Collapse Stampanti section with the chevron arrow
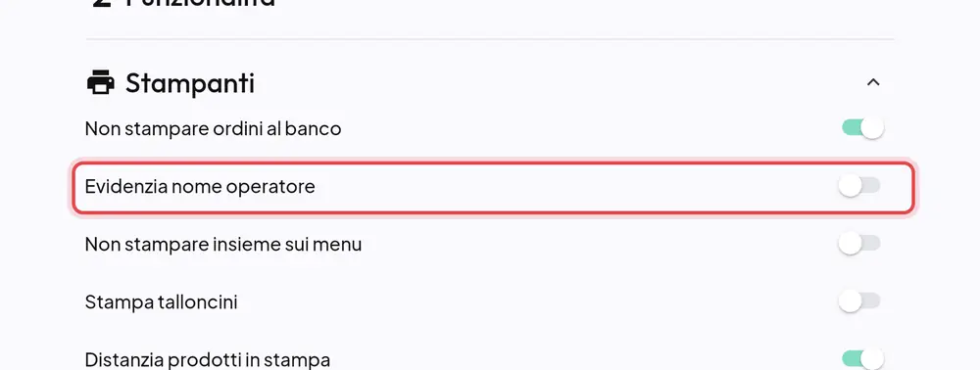 (873, 82)
